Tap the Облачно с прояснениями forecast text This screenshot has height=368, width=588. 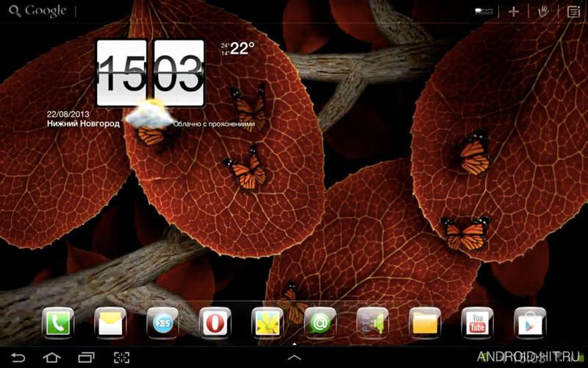click(214, 124)
